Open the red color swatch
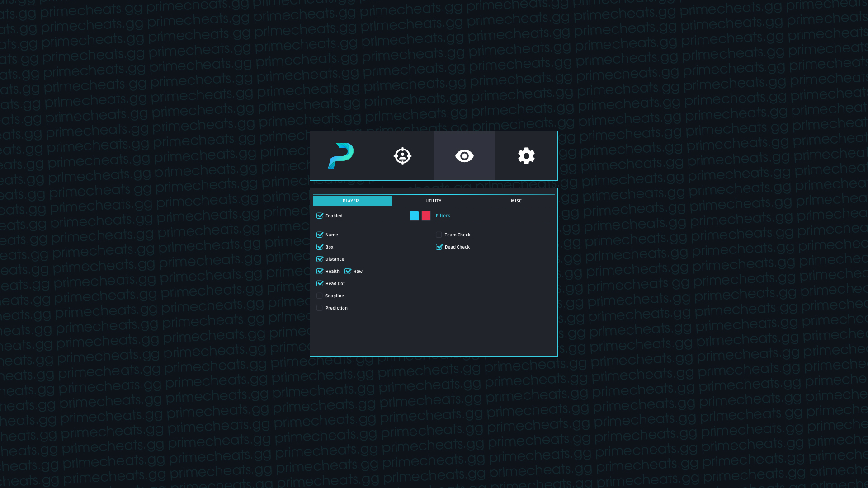The width and height of the screenshot is (868, 488). click(x=426, y=216)
